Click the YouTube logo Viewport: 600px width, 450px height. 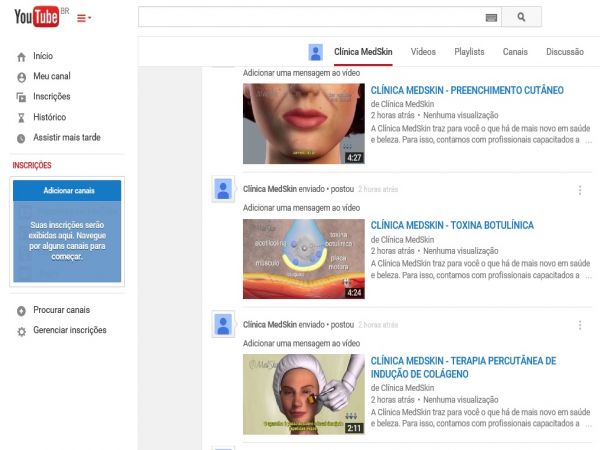pos(36,17)
